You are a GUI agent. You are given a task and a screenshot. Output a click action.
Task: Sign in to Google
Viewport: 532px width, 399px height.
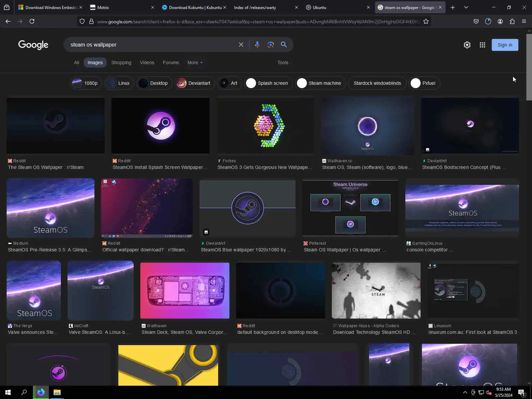point(505,45)
